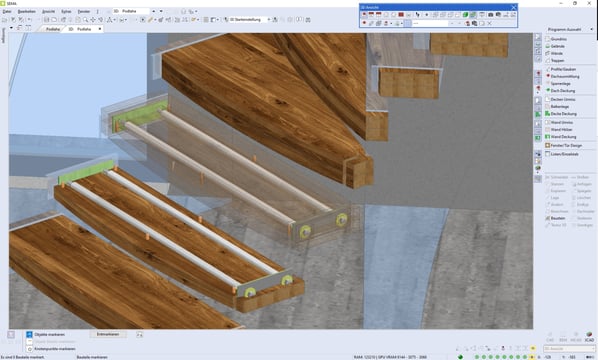Viewport: 598px width, 360px height.
Task: Open Fenster/Tür Design module
Action: (x=566, y=145)
